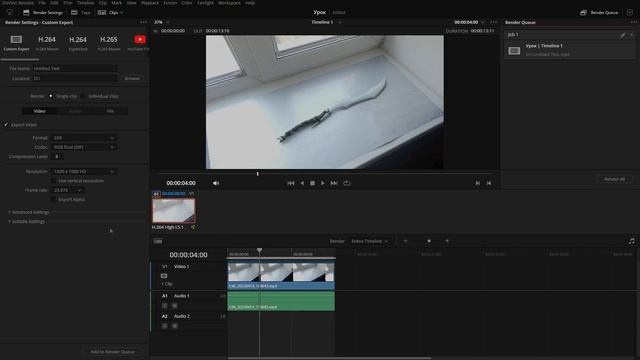Open Render Settings panel options menu (three dots)
Screen dimensions: 640x360
tap(143, 22)
